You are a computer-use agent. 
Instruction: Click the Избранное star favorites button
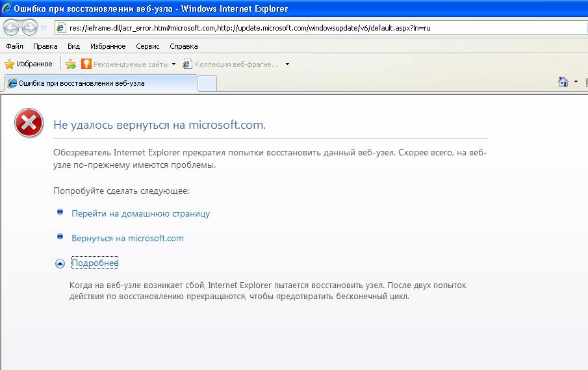click(x=29, y=64)
